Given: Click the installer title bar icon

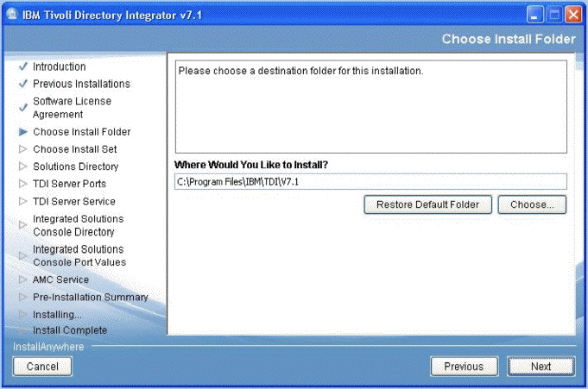Looking at the screenshot, I should [x=12, y=15].
